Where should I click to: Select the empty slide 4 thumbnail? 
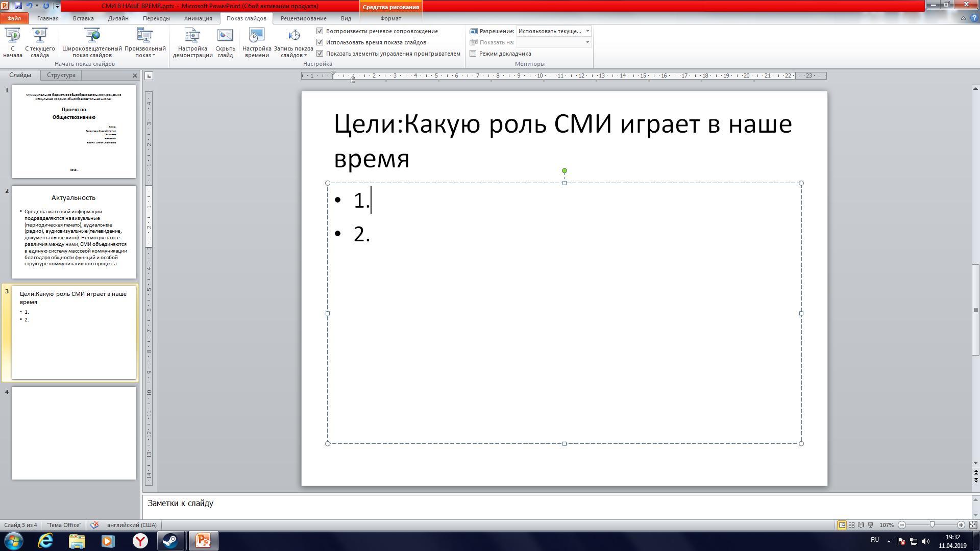click(73, 433)
